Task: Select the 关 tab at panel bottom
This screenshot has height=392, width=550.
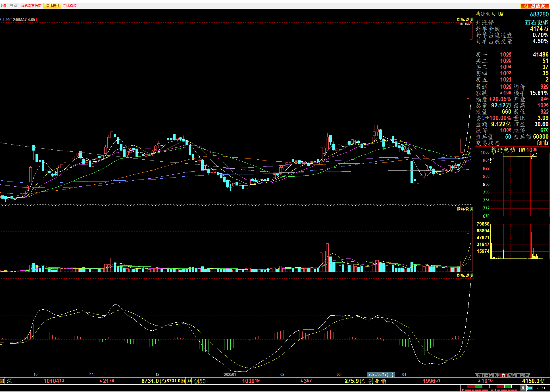Action: pyautogui.click(x=526, y=375)
